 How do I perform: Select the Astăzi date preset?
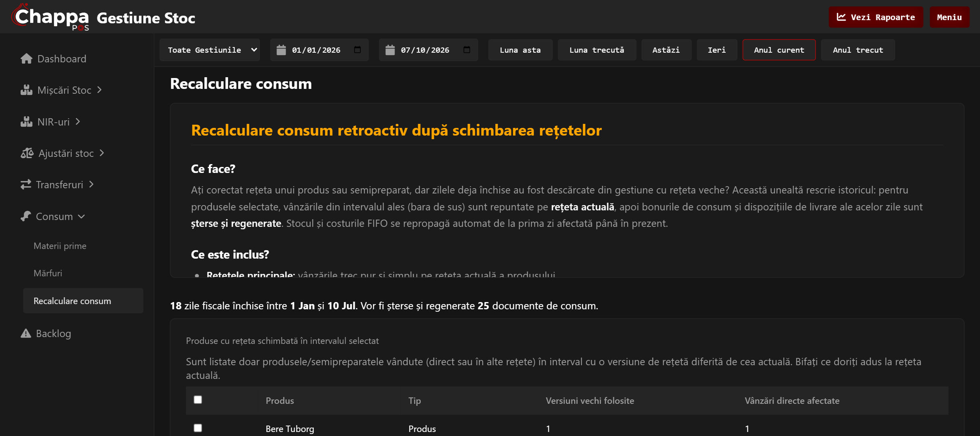tap(666, 50)
